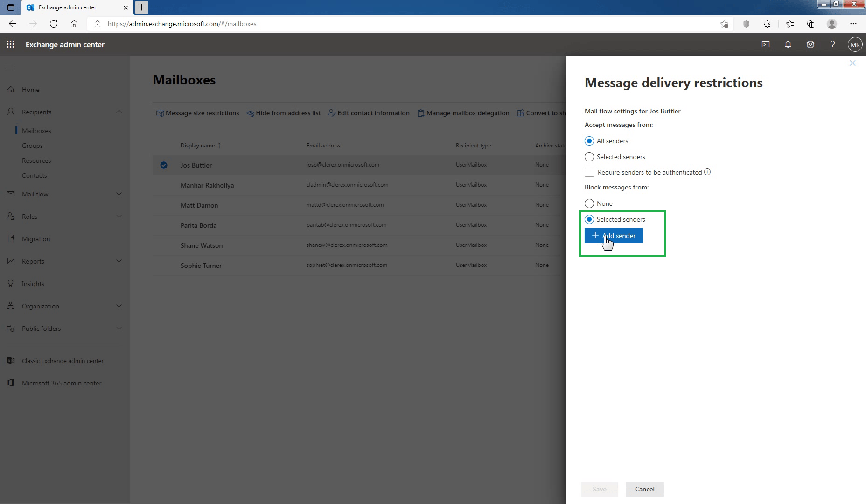
Task: Click the MR account avatar
Action: point(855,44)
